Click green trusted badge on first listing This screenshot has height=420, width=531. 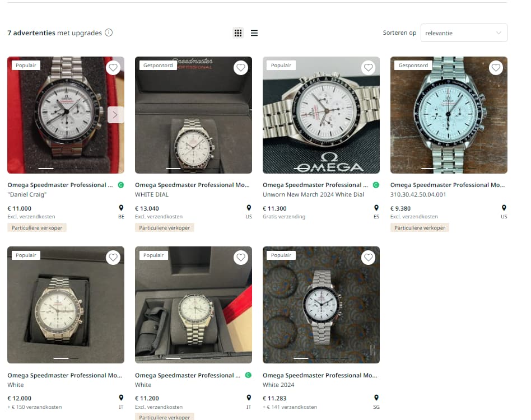pyautogui.click(x=120, y=185)
